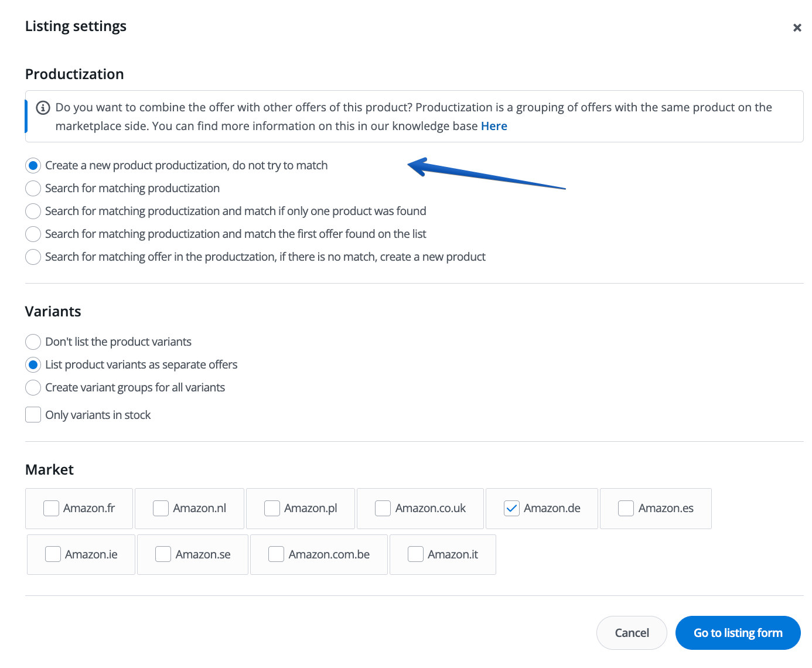Tick the Amazon.es market checkbox
Viewport: 812px width, 668px height.
click(x=626, y=509)
